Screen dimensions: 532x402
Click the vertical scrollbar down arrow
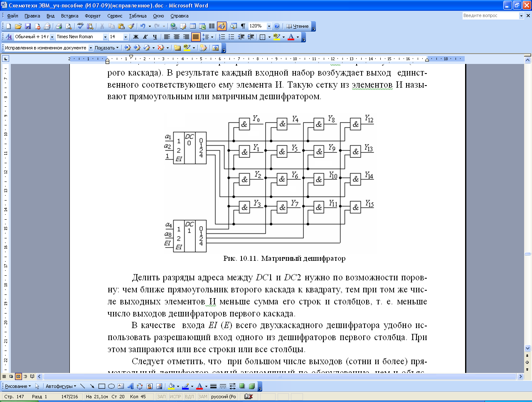528,348
